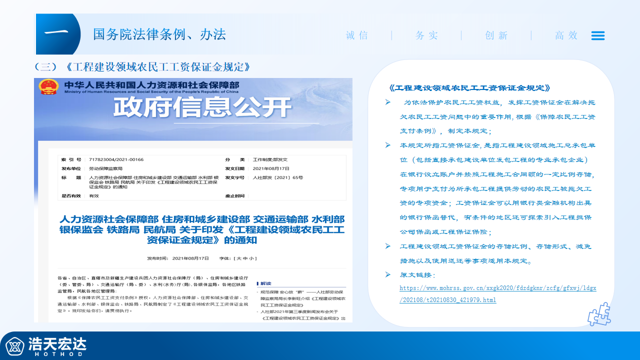Image resolution: width=640 pixels, height=360 pixels.
Task: Click the 国务院法律条例、办法 slide title
Action: [159, 34]
